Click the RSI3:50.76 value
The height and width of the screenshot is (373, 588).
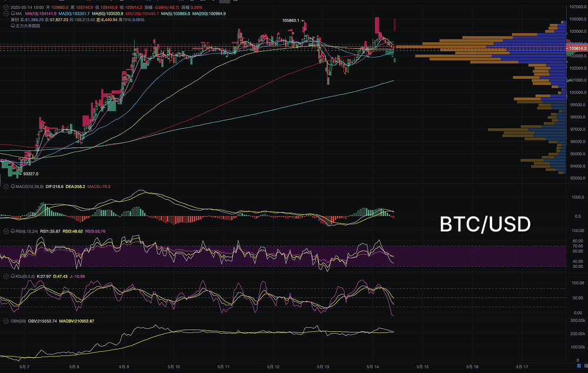pos(95,231)
